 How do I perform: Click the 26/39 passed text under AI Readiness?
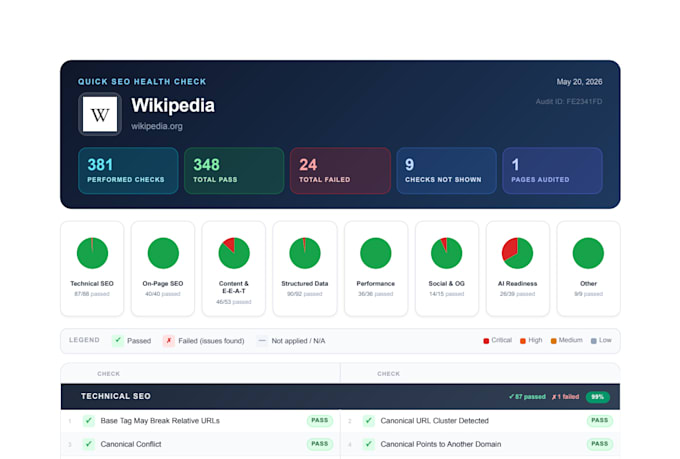(x=517, y=294)
